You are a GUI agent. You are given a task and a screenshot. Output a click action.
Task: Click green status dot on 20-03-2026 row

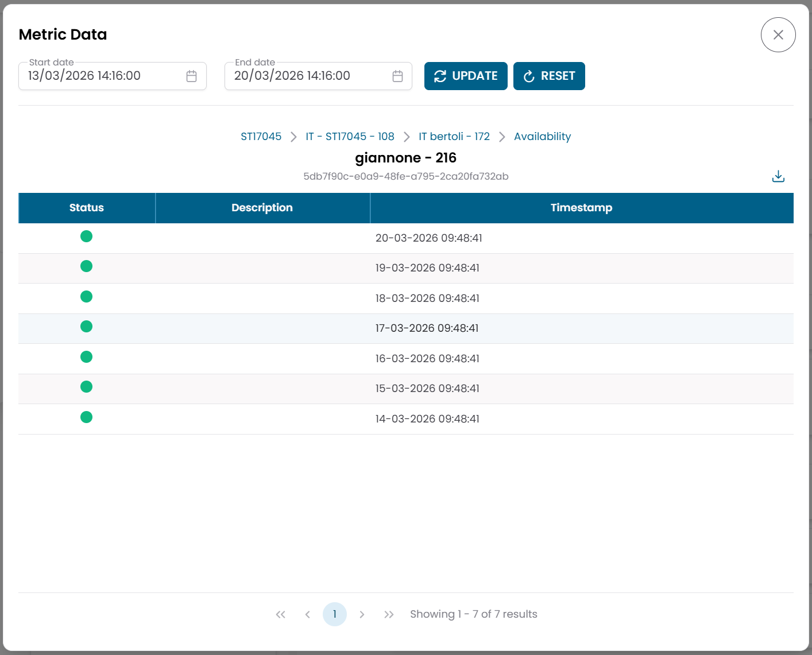(x=86, y=236)
